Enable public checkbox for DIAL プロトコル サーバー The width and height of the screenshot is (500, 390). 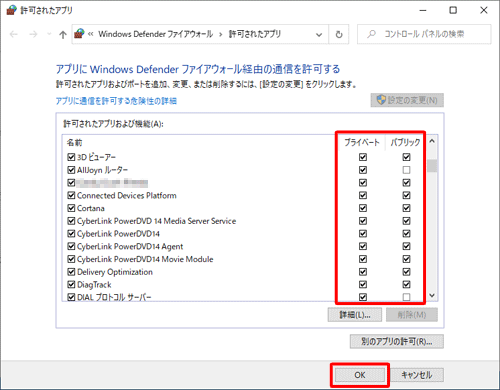(406, 297)
